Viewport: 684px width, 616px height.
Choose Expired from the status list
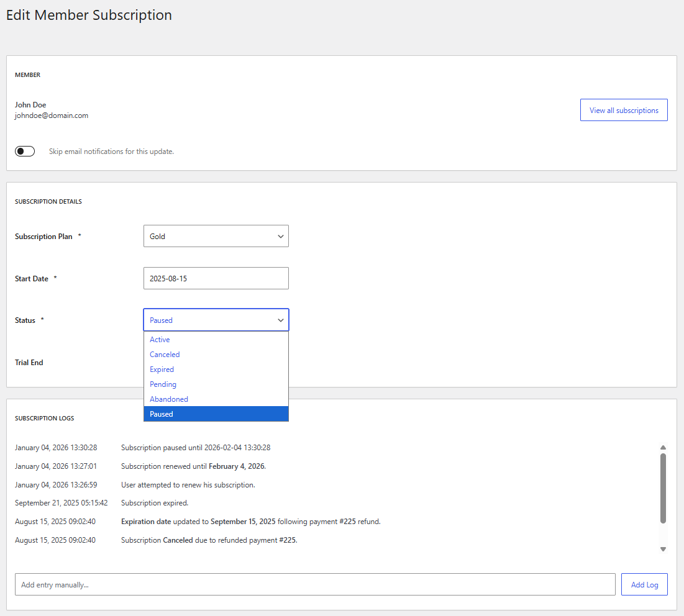coord(162,369)
